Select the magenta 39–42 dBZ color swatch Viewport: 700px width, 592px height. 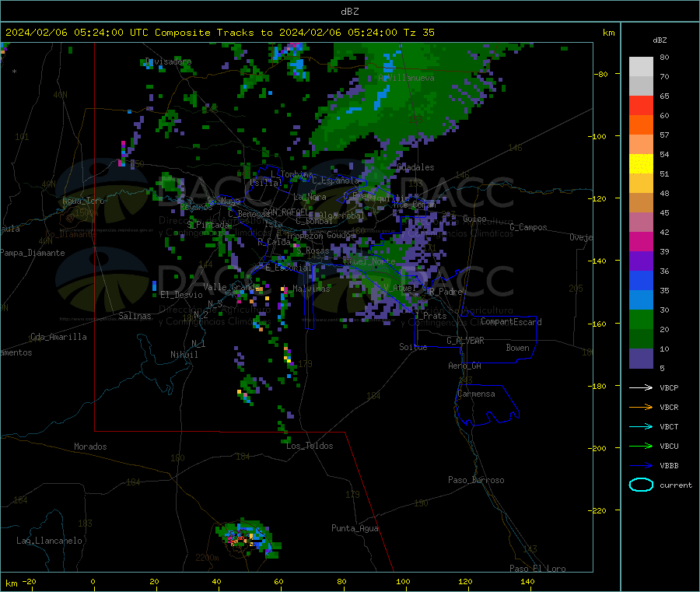(641, 241)
